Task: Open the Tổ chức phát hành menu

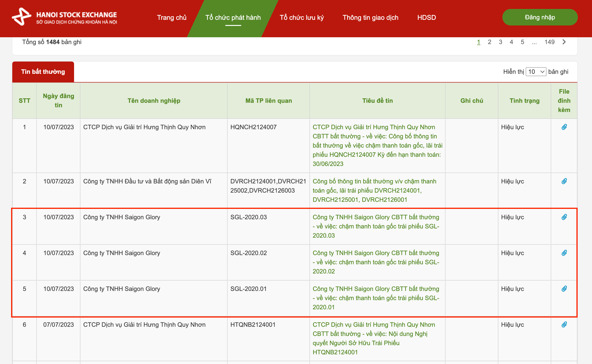Action: coord(233,18)
